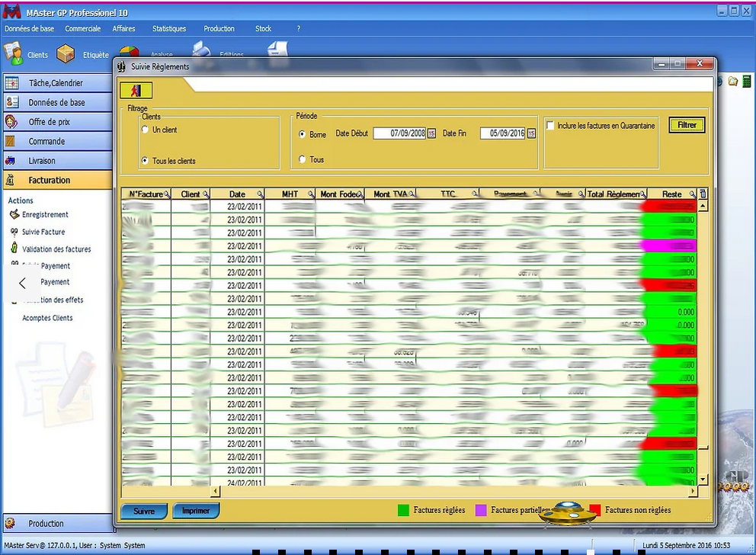Click the Imprimer button

(196, 511)
